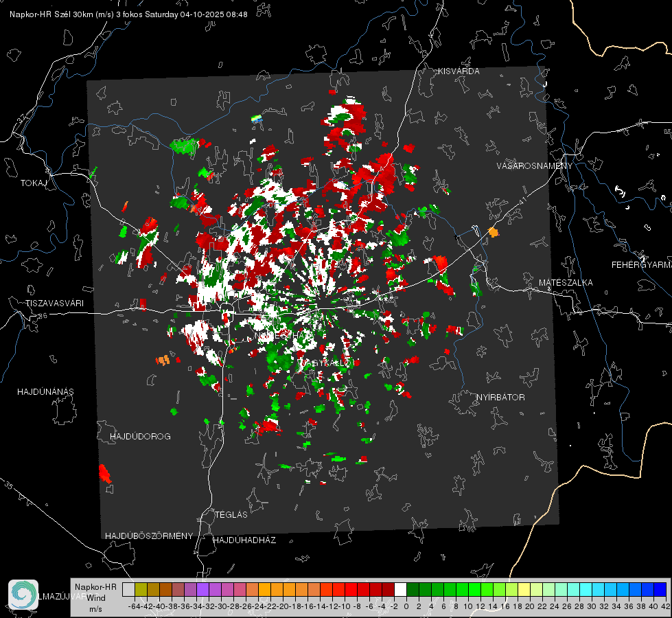Click the VÁSÁROSNAMÉNY town label

(535, 166)
